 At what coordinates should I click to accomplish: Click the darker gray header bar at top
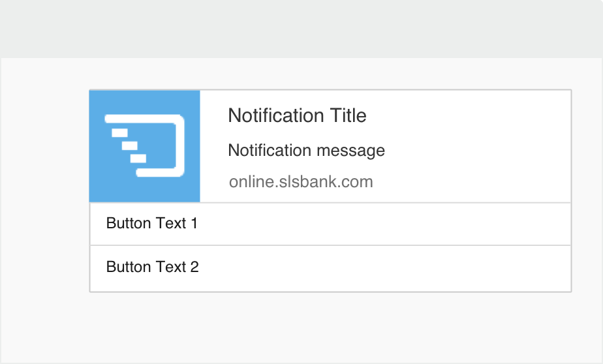[301, 29]
